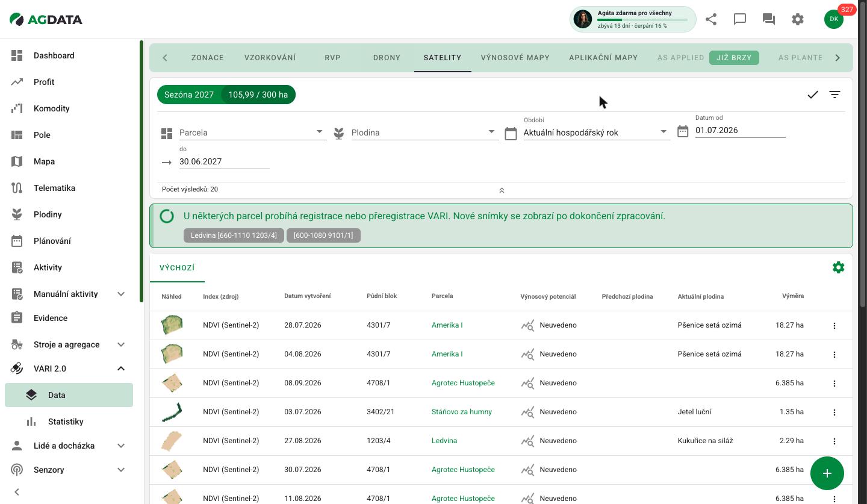The width and height of the screenshot is (867, 504).
Task: Open the Období dropdown
Action: (x=597, y=132)
